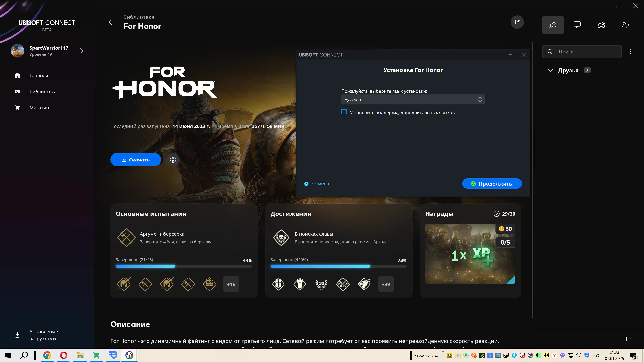The height and width of the screenshot is (362, 644).
Task: Minimize the install dialog window
Action: [x=510, y=55]
